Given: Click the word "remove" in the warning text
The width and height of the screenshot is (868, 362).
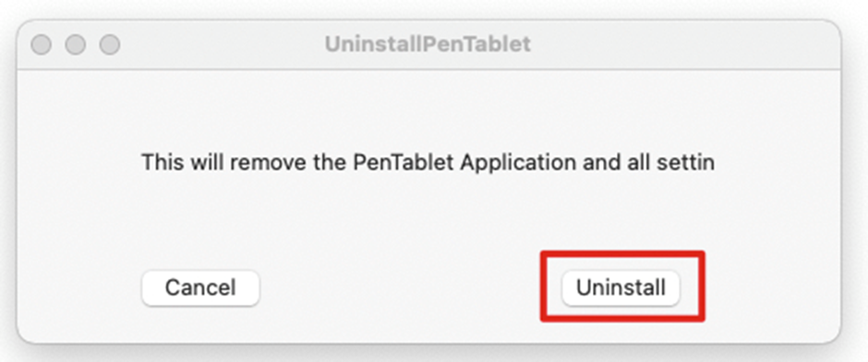Looking at the screenshot, I should [x=271, y=163].
